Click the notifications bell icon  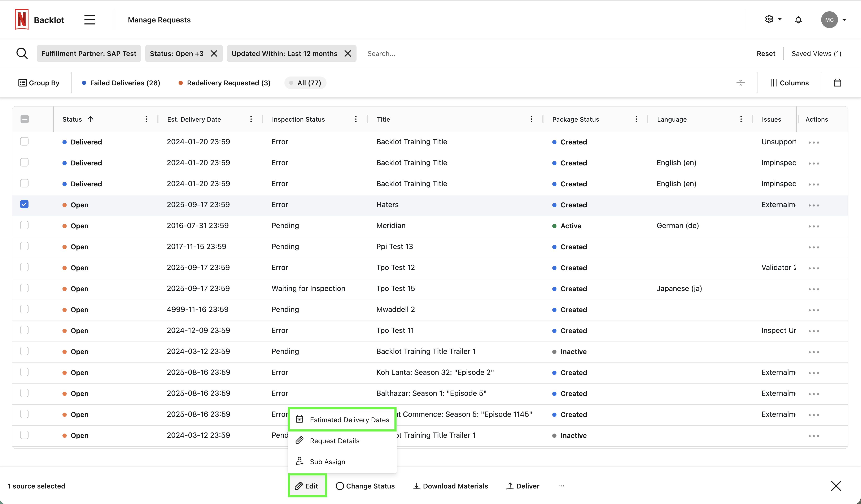point(798,20)
